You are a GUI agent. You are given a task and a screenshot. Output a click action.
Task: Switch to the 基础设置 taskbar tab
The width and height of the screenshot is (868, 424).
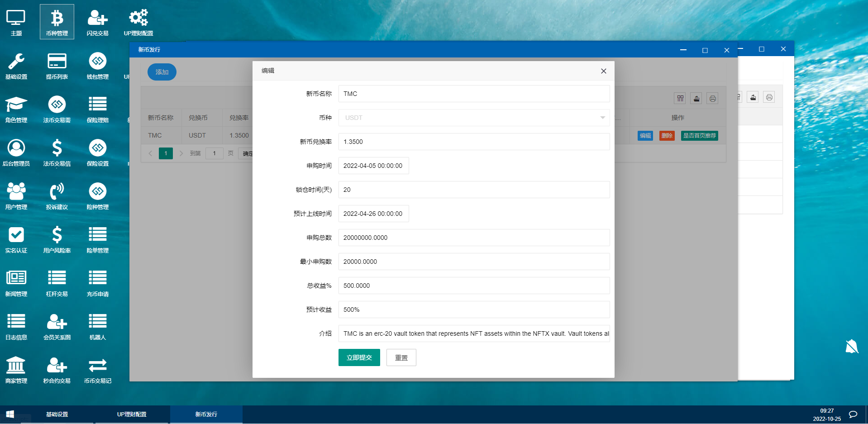[x=57, y=414]
